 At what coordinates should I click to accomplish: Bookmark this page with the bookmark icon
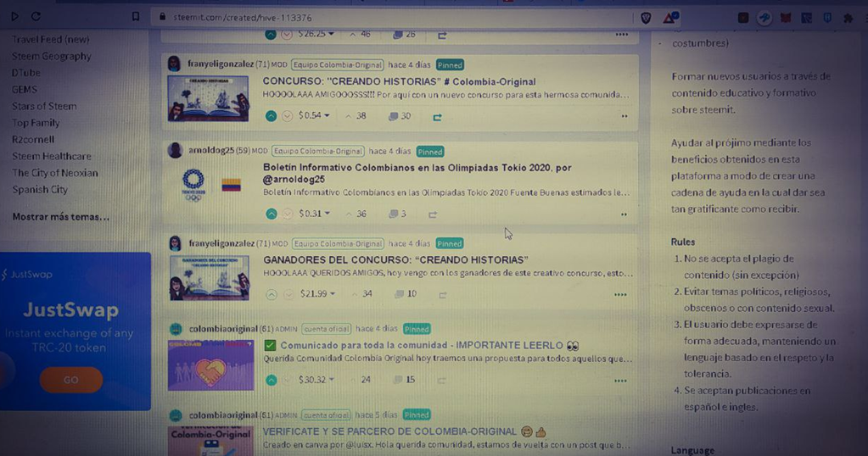tap(136, 17)
